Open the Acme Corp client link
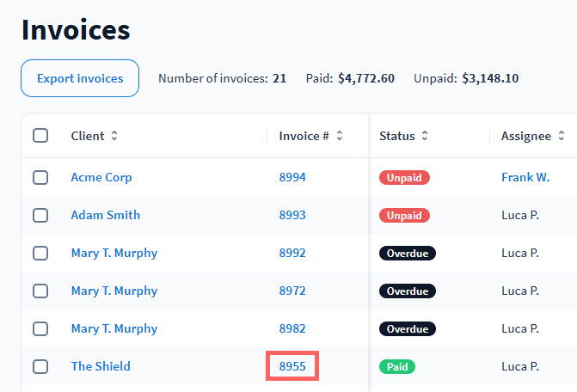 (101, 177)
